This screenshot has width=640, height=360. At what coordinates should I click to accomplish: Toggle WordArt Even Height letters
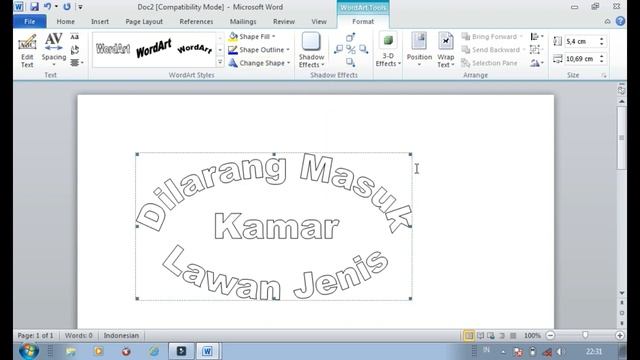coord(74,37)
